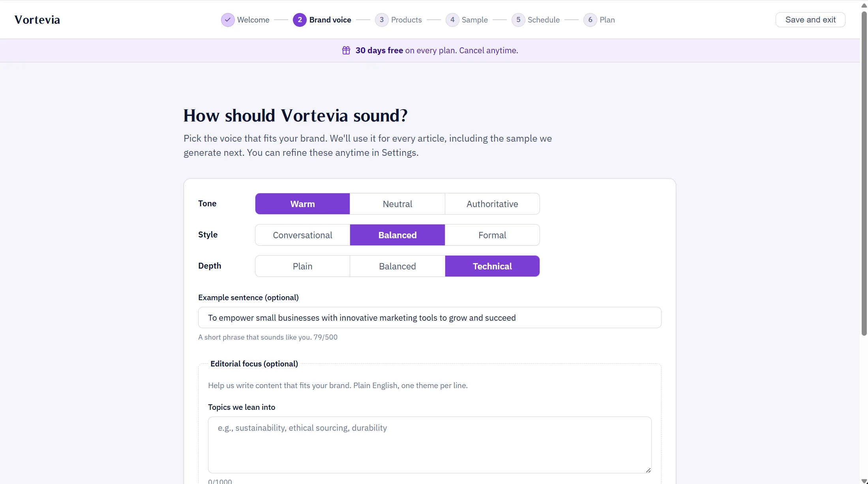Click into Topics we lean into textarea
Screen dimensions: 868x484
(429, 445)
